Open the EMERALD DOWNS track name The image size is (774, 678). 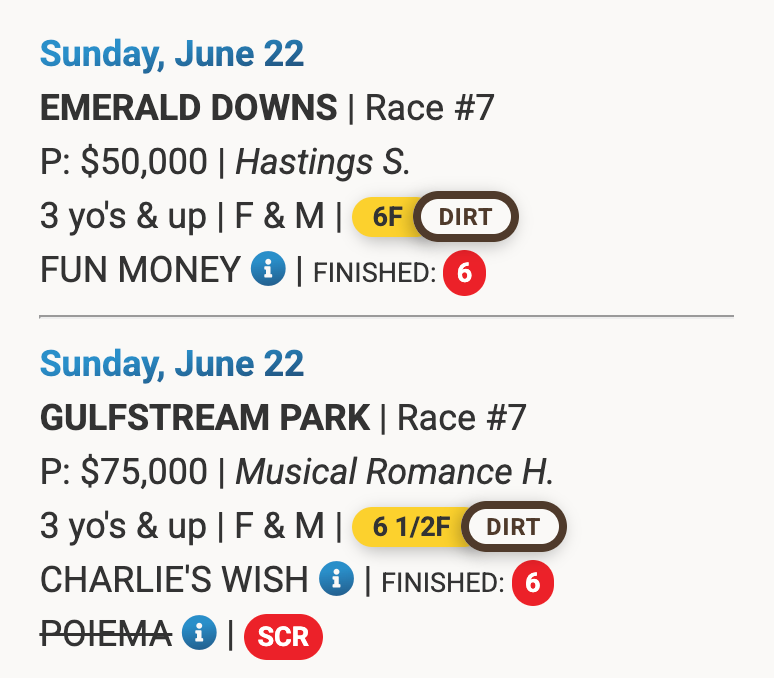pos(189,108)
